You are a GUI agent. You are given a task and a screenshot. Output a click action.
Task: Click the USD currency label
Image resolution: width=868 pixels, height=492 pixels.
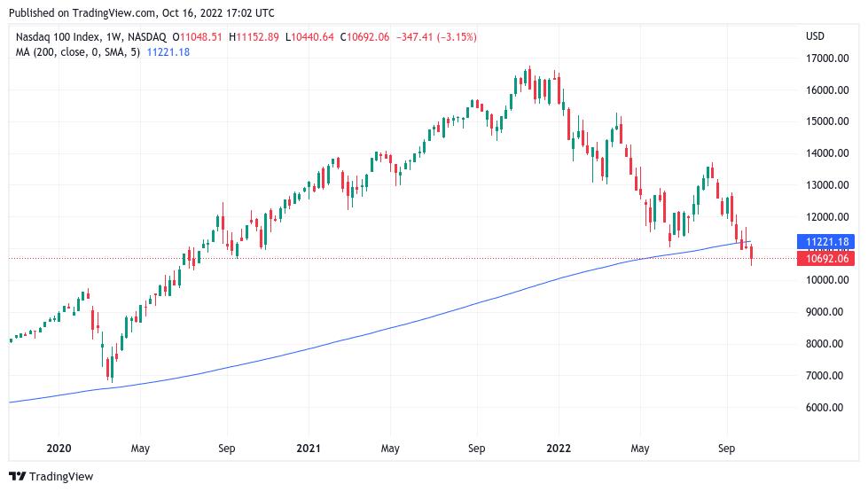(814, 36)
